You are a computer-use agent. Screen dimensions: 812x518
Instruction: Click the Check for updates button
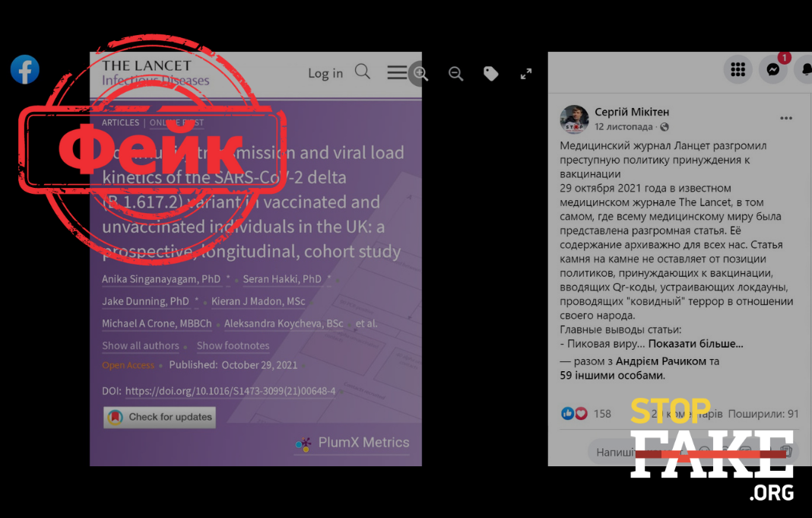coord(160,417)
